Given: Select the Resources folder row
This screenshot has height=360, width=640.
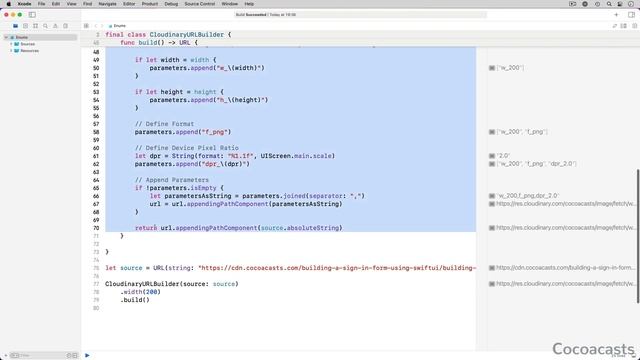Looking at the screenshot, I should coord(40,51).
